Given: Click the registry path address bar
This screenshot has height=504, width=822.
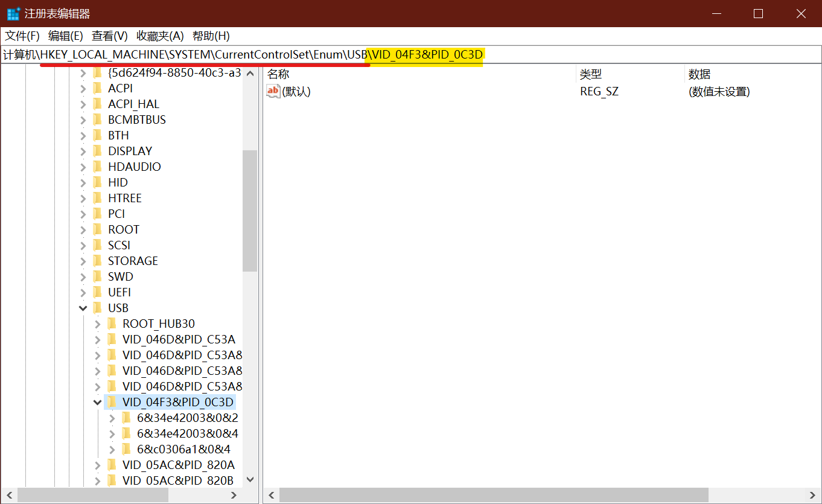Looking at the screenshot, I should click(x=411, y=55).
